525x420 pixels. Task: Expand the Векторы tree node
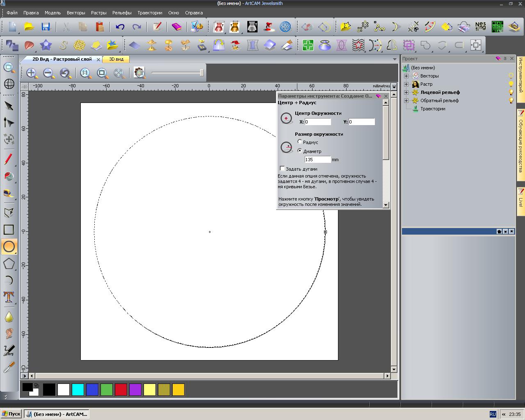click(x=406, y=76)
